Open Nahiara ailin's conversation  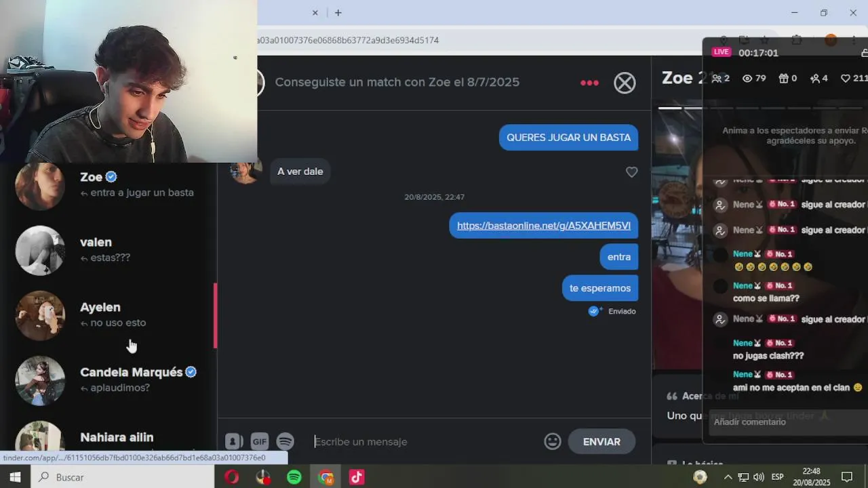pos(108,437)
